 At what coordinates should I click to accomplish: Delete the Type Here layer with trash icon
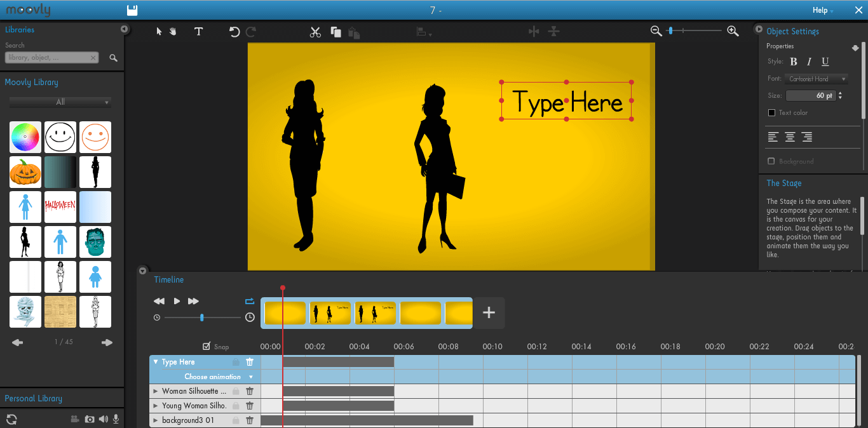pyautogui.click(x=250, y=362)
